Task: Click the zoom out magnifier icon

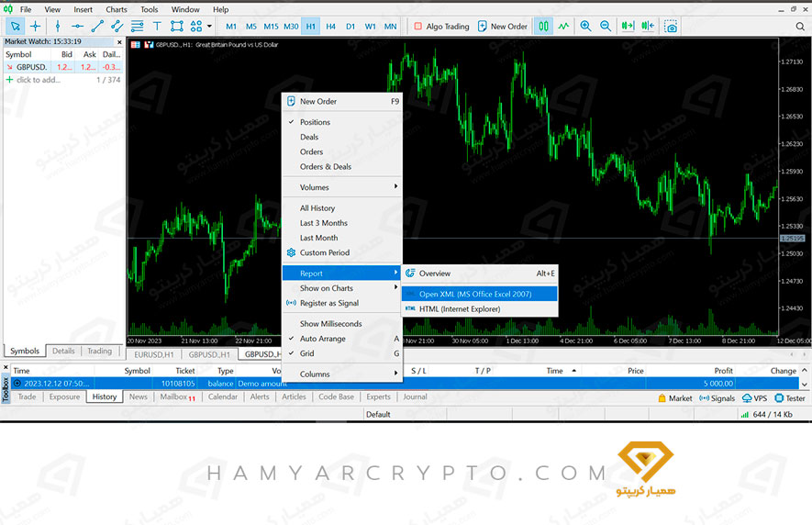Action: [x=606, y=27]
